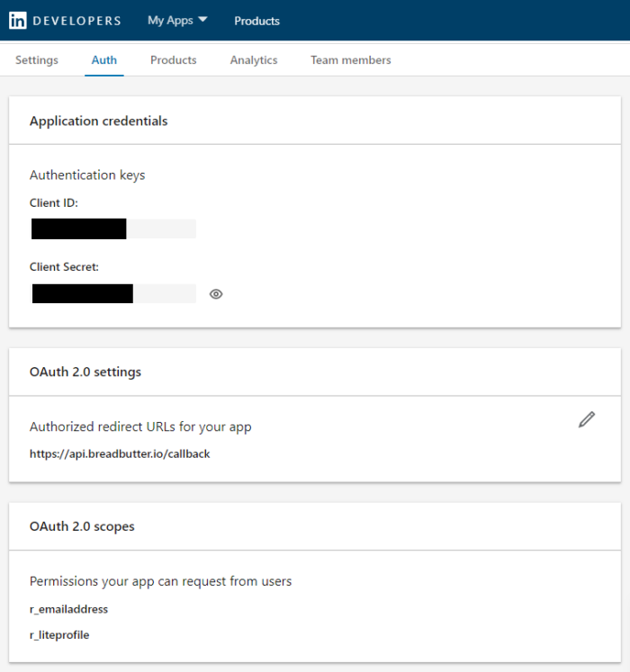Screen dimensions: 630x672
Task: Select the https://api.breadbutter.io/callback URL text
Action: [120, 454]
